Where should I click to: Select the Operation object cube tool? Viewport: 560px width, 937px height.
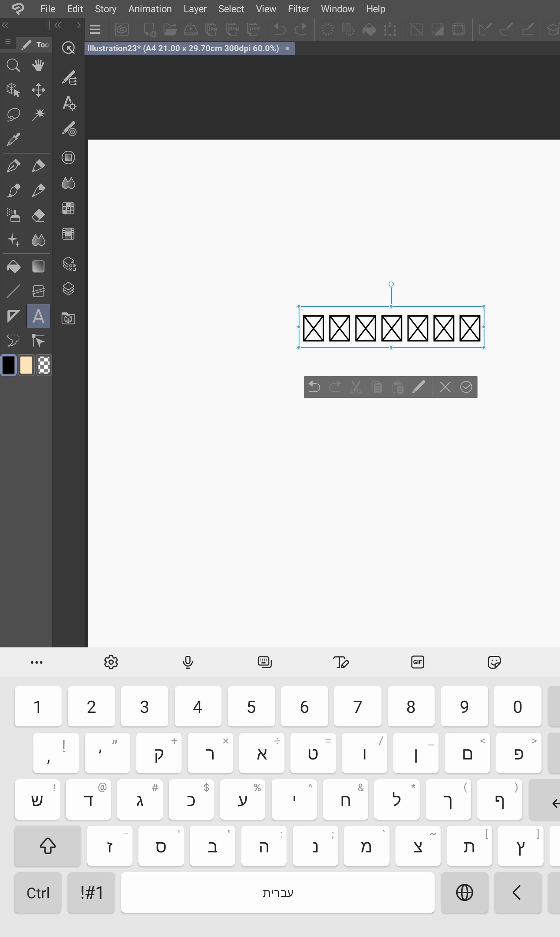tap(13, 90)
